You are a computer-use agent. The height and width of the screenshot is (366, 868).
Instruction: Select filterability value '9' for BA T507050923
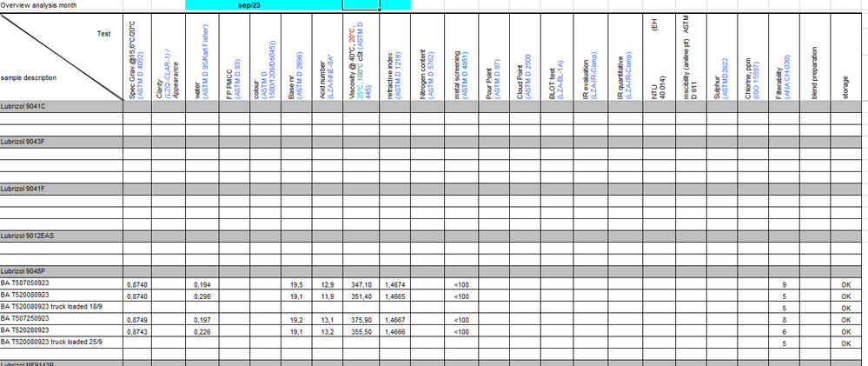coord(784,284)
